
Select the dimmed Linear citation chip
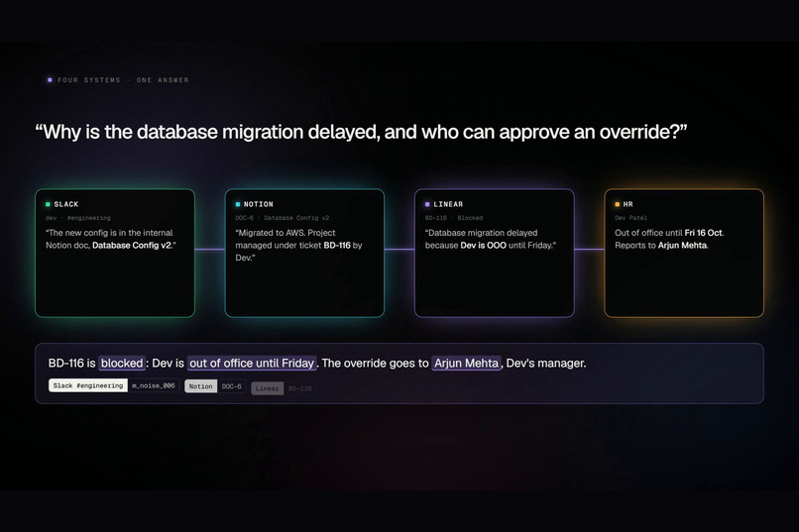click(x=267, y=388)
